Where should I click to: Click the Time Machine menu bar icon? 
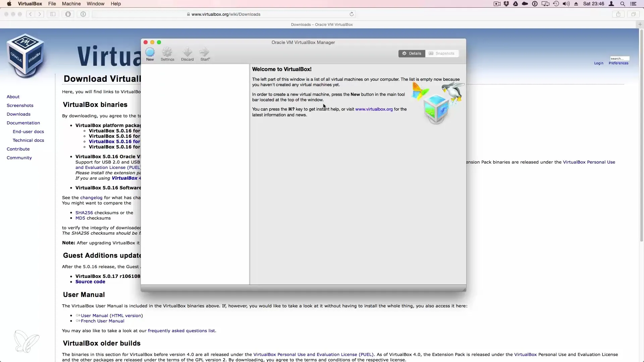click(556, 4)
